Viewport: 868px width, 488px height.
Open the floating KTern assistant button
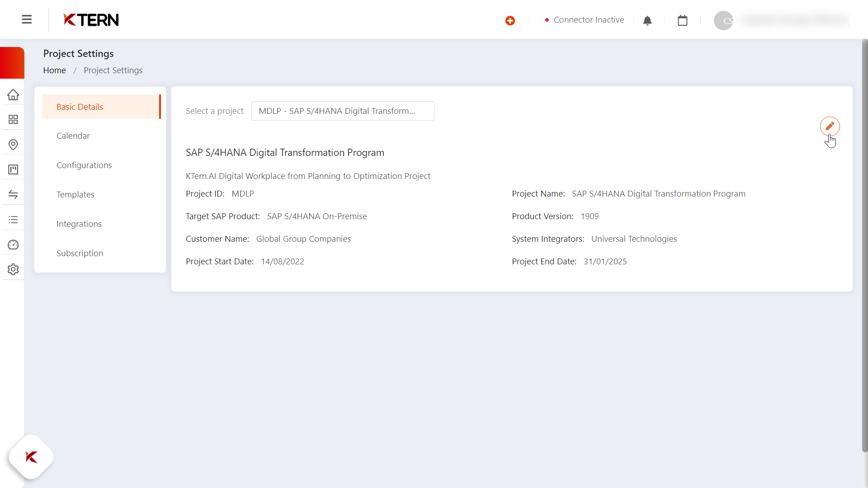(31, 457)
